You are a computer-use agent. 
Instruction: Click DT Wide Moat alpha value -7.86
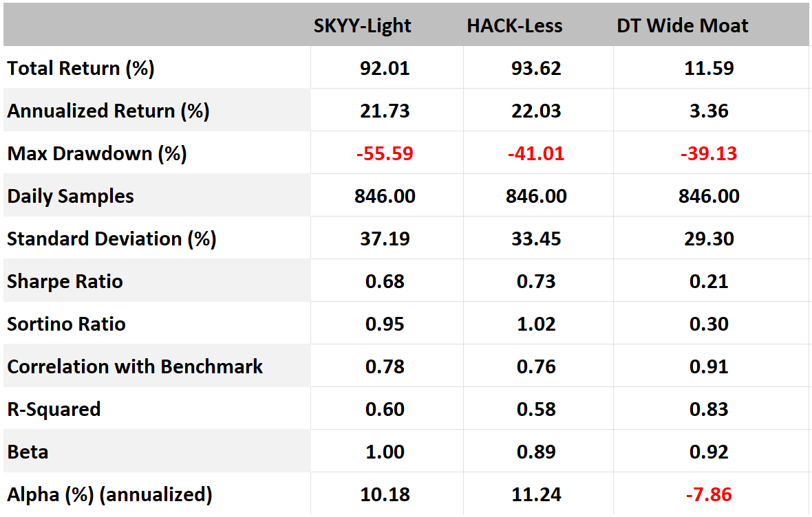709,495
